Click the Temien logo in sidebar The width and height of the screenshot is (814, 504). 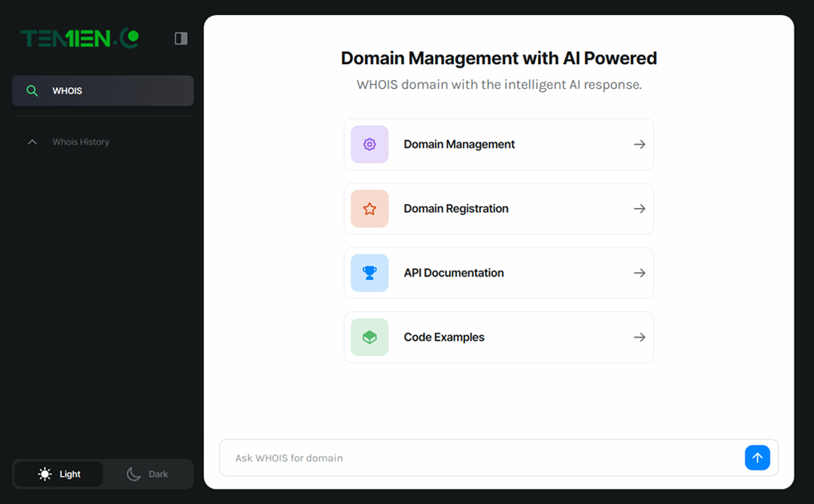coord(79,38)
